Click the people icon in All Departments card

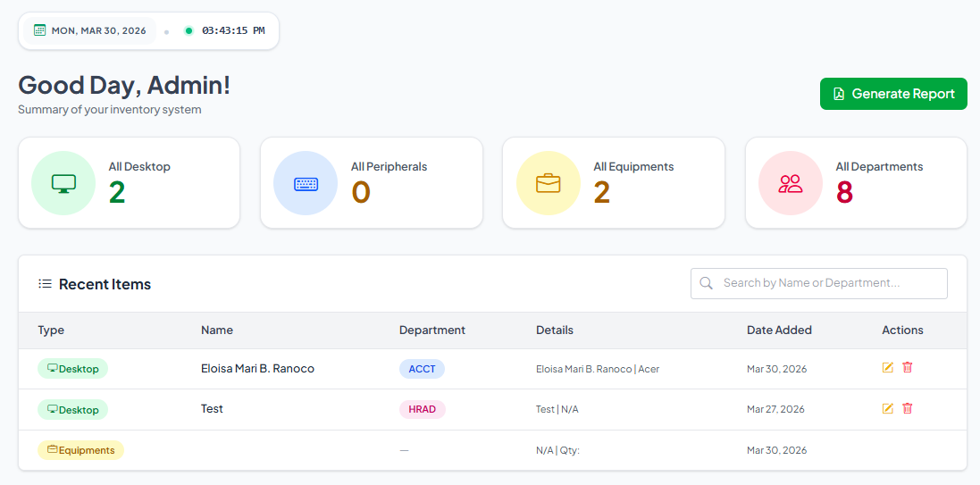click(791, 183)
